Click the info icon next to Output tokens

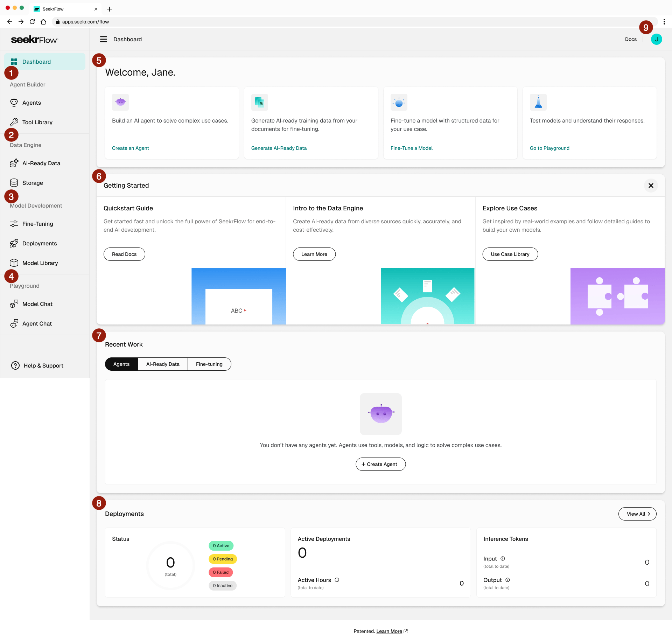[x=508, y=580]
